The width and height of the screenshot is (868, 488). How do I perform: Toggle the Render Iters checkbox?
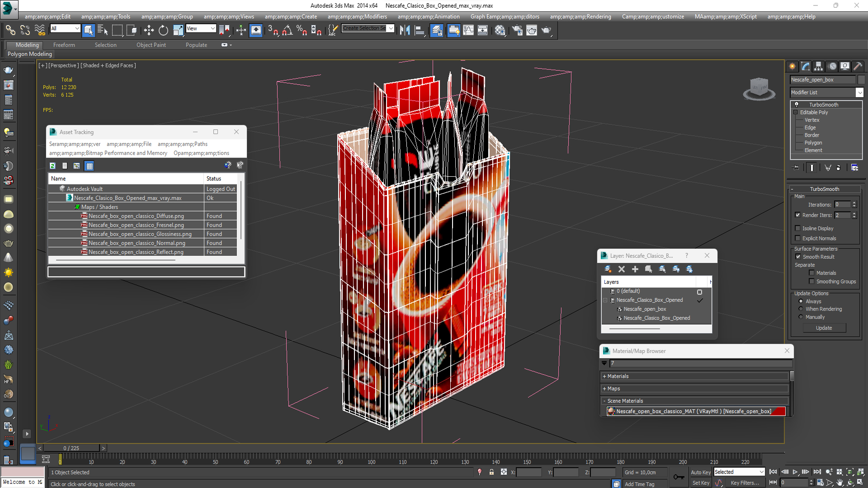(x=798, y=215)
